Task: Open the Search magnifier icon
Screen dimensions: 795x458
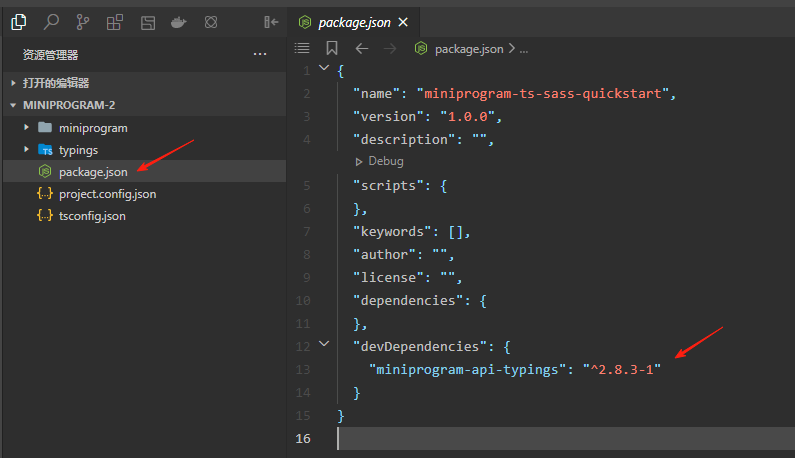Action: (x=51, y=22)
